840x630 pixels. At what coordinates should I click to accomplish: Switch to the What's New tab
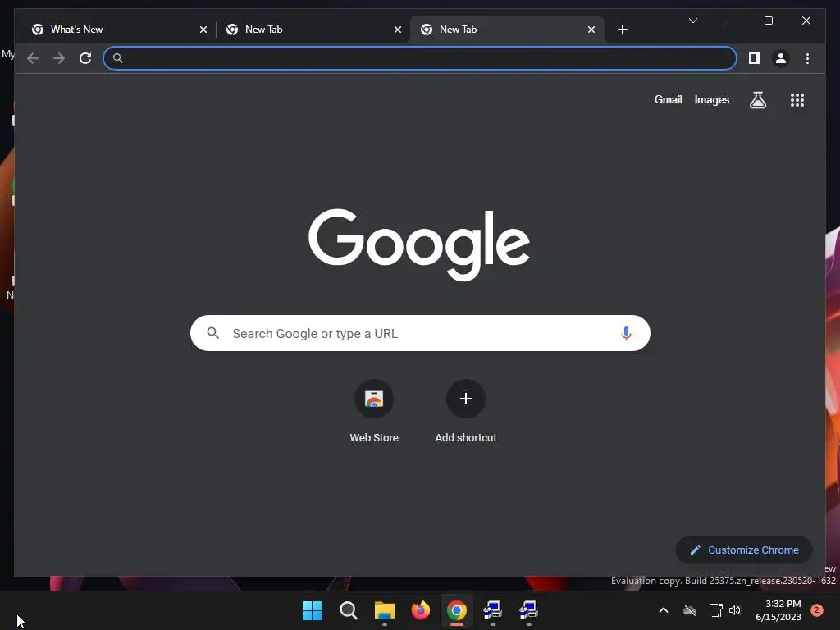tap(118, 30)
